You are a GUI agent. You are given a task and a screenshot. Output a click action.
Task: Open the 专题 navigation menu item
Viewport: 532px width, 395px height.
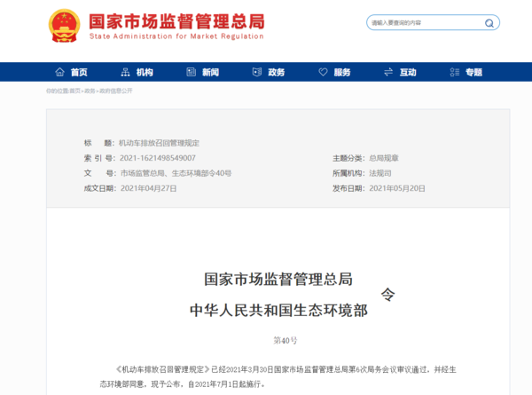click(x=474, y=72)
